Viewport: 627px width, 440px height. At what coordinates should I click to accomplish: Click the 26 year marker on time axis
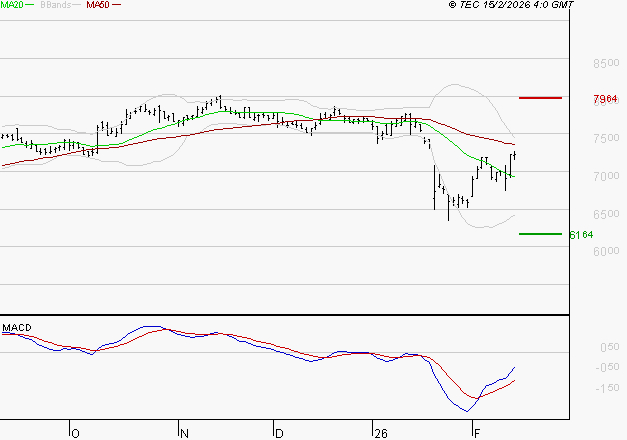click(x=381, y=434)
